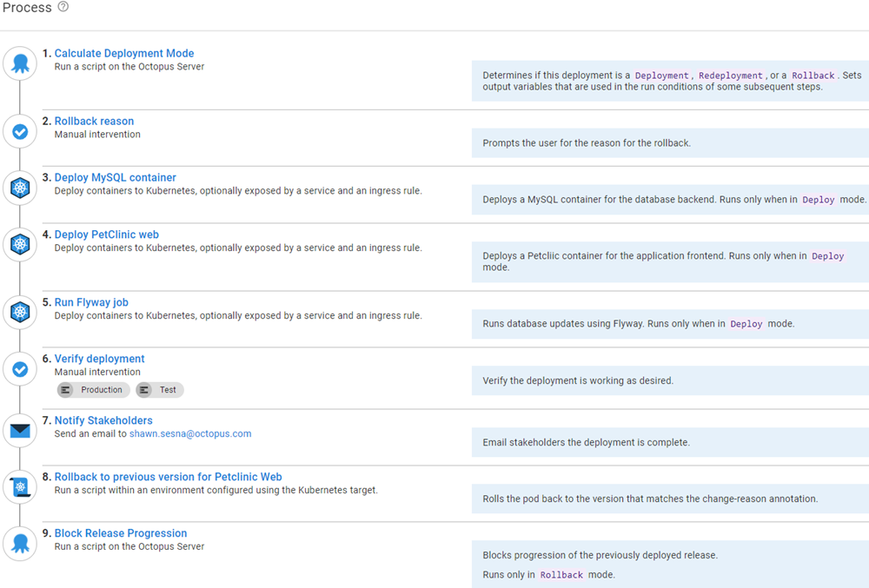Click the shawn.sesna@octopus.com email link
This screenshot has width=869, height=588.
(190, 433)
